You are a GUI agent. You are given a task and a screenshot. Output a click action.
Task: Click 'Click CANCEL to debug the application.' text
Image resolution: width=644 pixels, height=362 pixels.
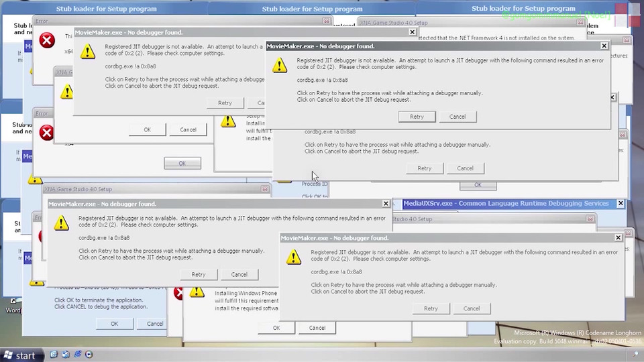pyautogui.click(x=101, y=306)
